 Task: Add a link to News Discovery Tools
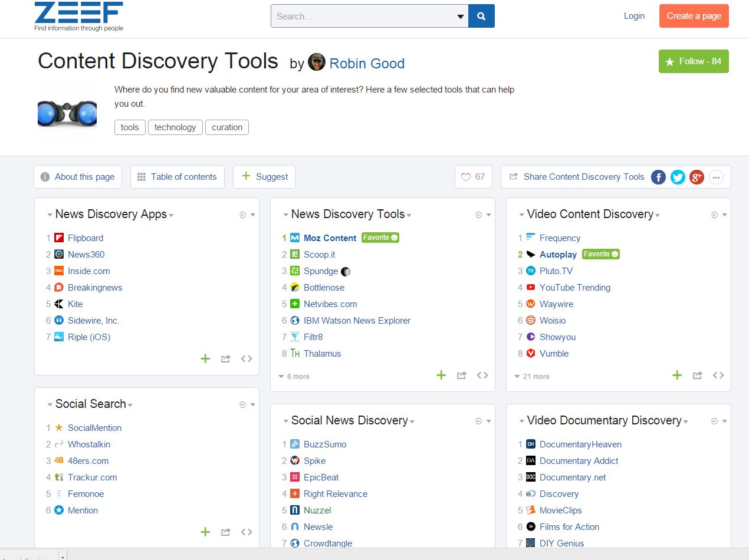441,375
